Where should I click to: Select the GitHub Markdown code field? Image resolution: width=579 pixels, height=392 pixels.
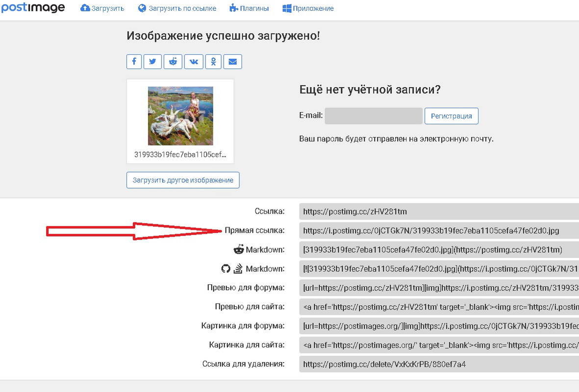[x=439, y=269]
